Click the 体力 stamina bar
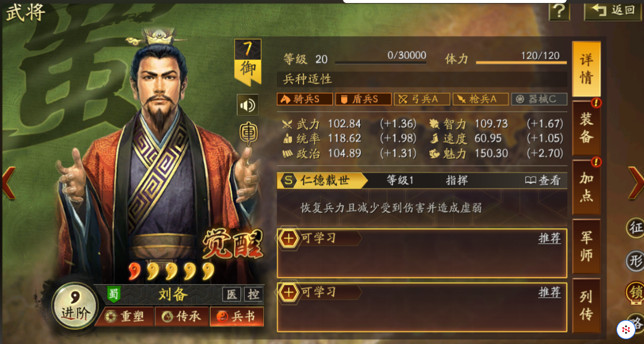Screen dimensions: 644x344 (x=521, y=62)
